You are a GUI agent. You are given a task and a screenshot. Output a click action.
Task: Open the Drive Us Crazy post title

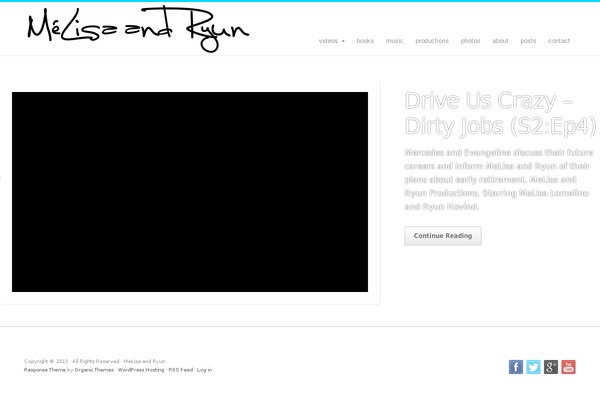(500, 113)
